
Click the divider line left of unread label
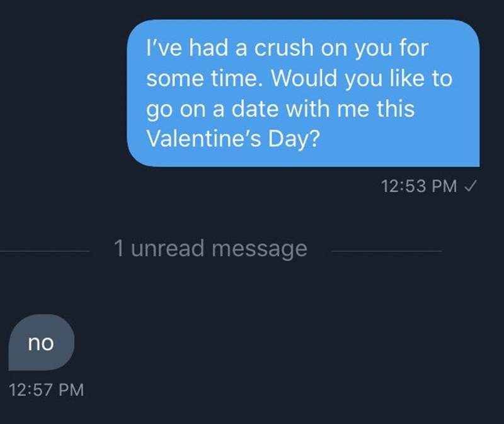[x=45, y=251]
